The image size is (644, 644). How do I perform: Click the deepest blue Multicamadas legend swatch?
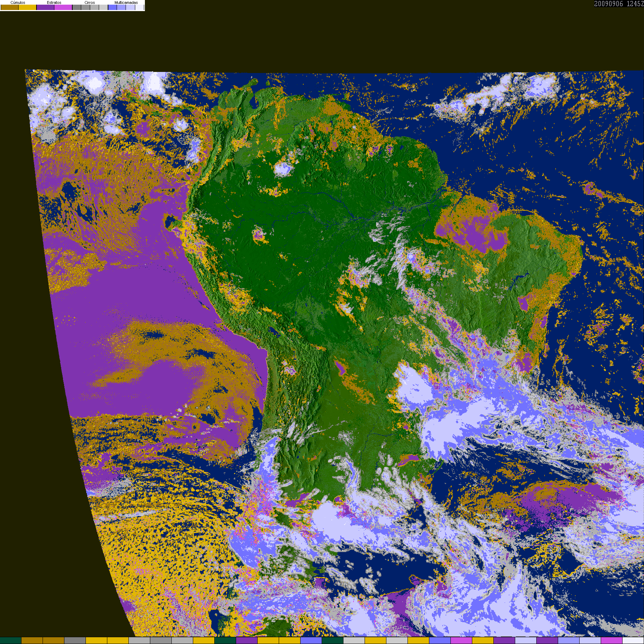click(112, 7)
